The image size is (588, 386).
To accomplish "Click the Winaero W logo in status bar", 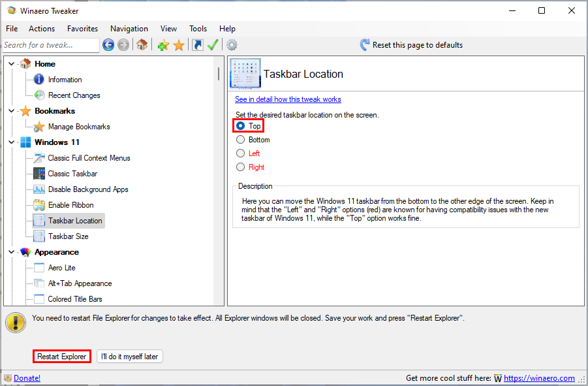I will [x=498, y=378].
